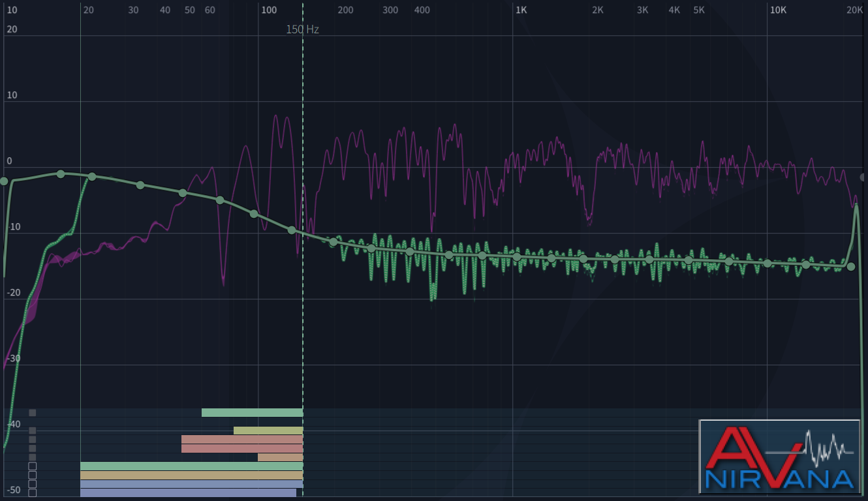Select the wide blue range bar

(x=191, y=484)
